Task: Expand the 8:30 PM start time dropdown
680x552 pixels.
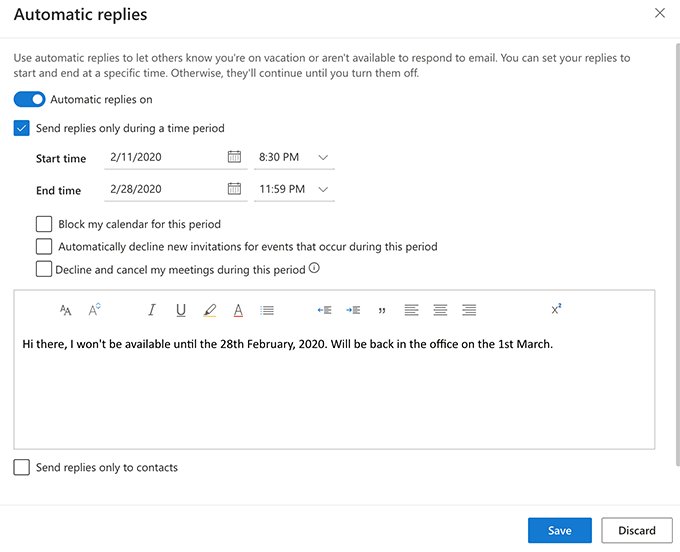Action: [322, 157]
